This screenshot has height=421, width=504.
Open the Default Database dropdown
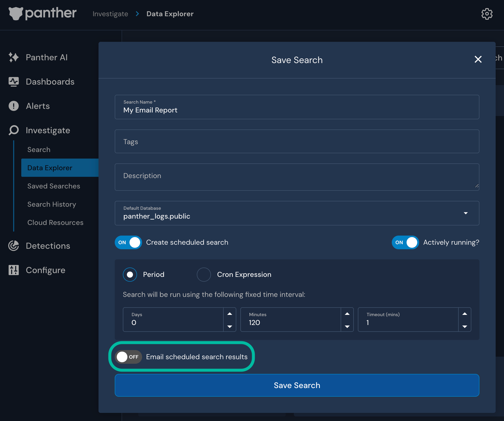(x=466, y=213)
